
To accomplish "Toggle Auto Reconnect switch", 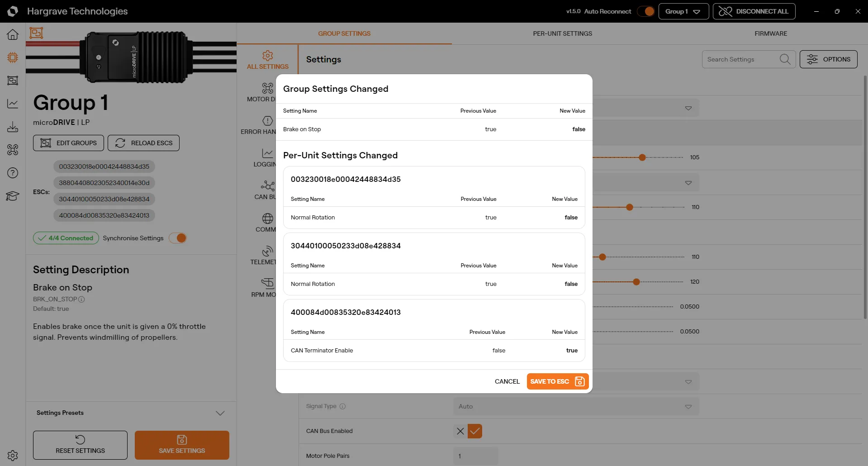I will [x=646, y=11].
